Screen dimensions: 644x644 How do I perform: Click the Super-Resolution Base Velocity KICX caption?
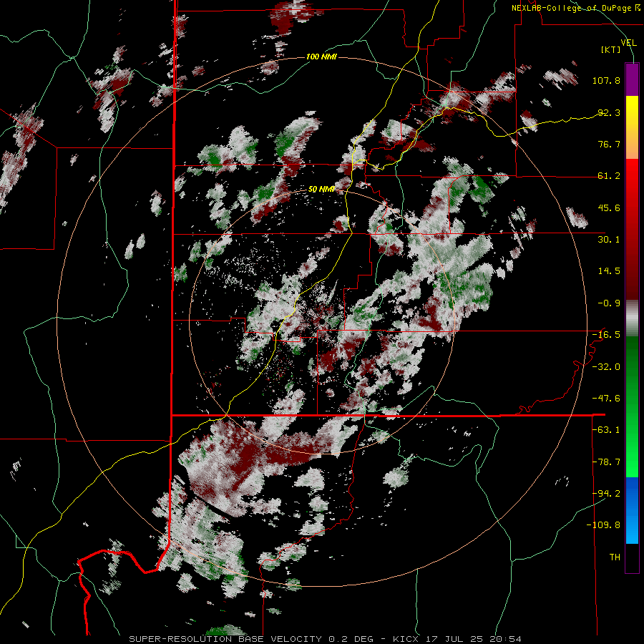click(326, 639)
